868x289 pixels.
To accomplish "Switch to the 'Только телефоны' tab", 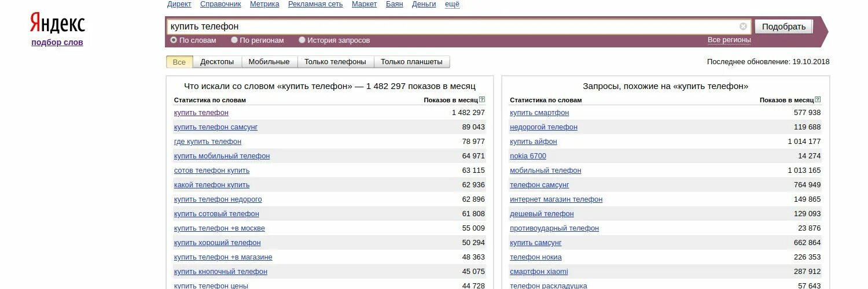I will point(335,62).
